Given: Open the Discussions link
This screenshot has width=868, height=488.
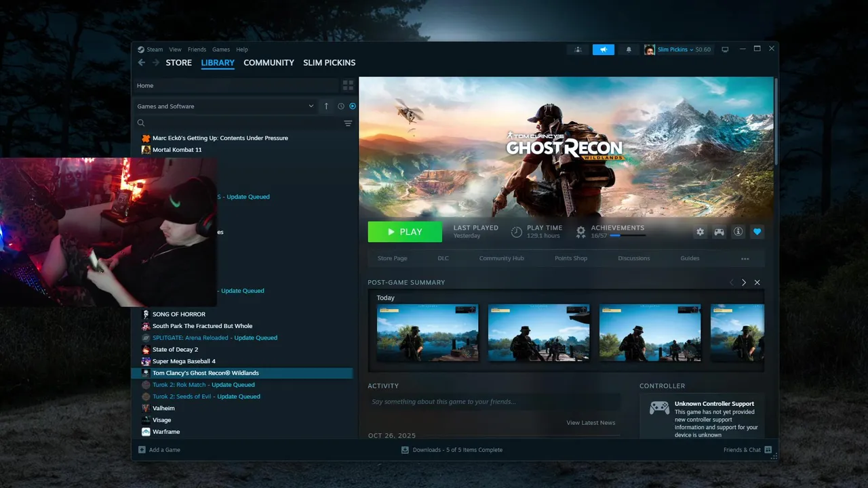Looking at the screenshot, I should point(634,258).
